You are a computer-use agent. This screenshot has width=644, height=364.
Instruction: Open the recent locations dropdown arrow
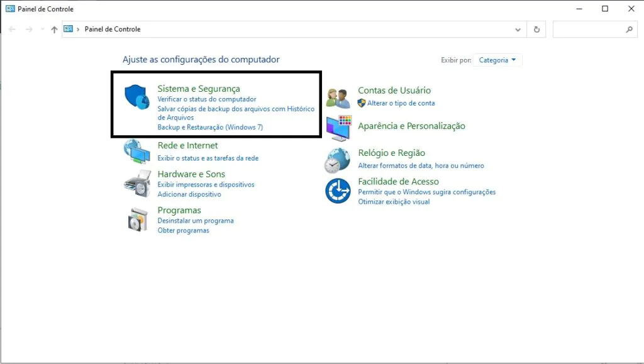coord(42,29)
